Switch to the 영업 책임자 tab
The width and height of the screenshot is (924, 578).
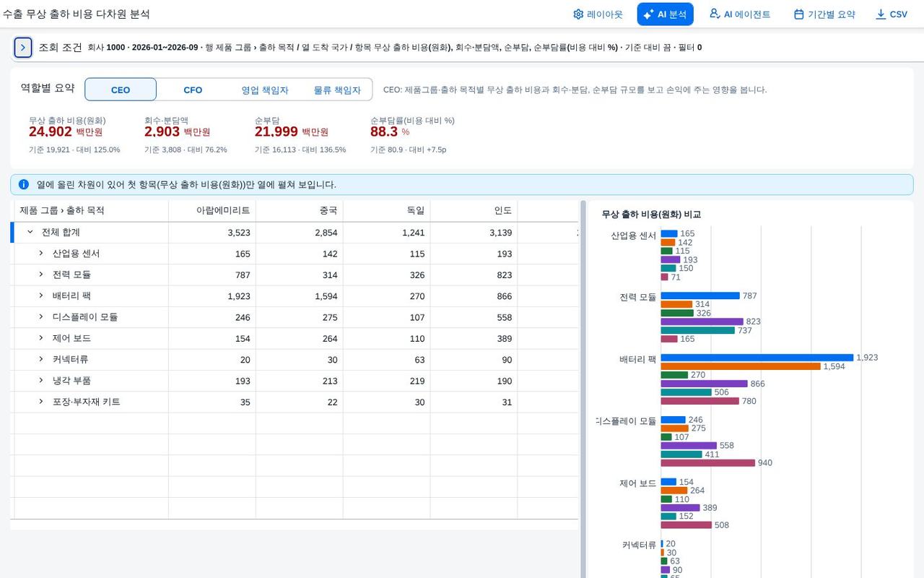click(265, 90)
